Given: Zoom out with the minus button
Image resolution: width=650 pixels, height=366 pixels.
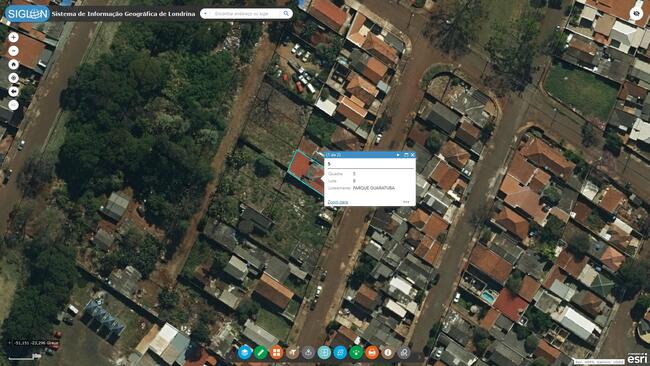Looking at the screenshot, I should coord(13,51).
